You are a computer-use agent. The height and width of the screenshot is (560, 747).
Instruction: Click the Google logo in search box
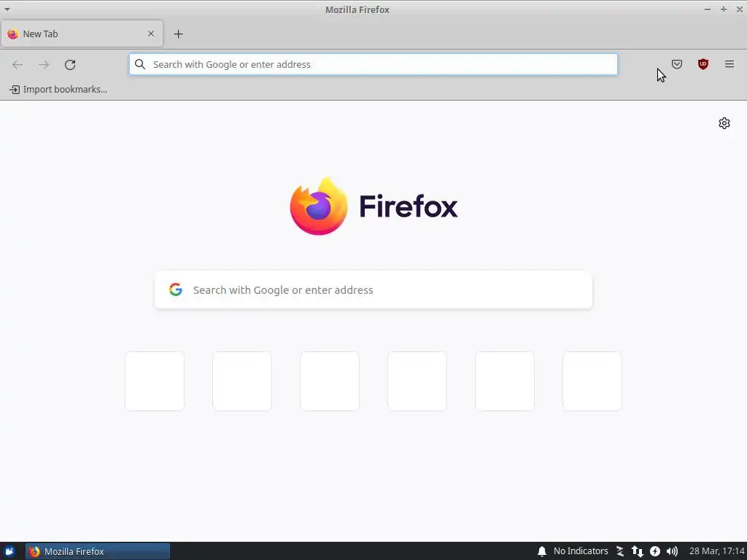pos(176,289)
